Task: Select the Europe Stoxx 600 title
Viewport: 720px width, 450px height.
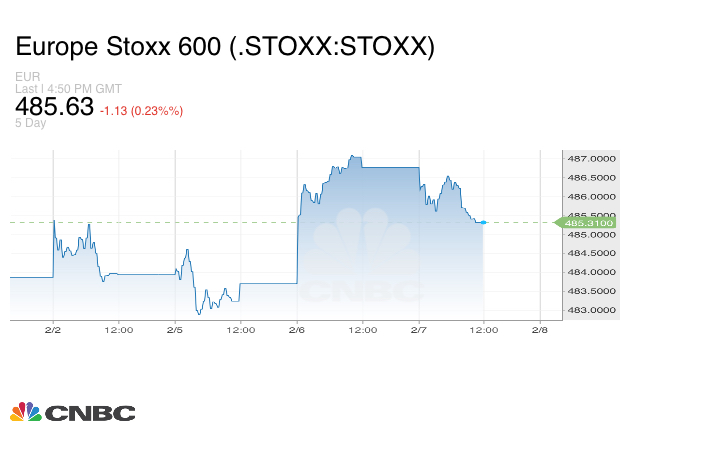Action: coord(225,47)
